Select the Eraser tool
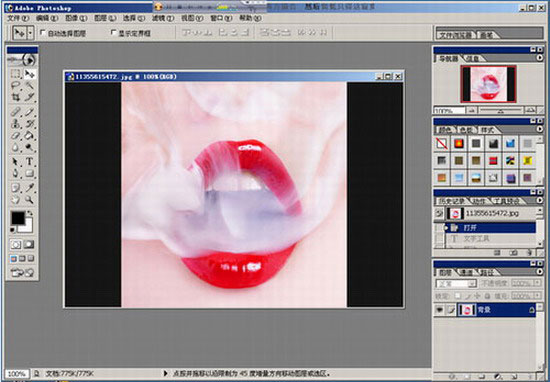 [15, 136]
